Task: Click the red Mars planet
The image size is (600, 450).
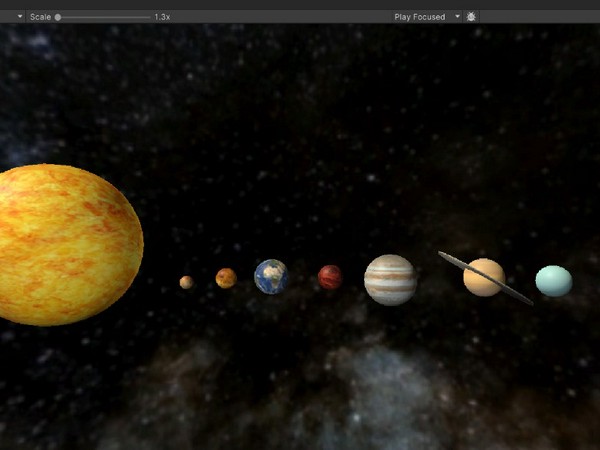Action: 330,277
